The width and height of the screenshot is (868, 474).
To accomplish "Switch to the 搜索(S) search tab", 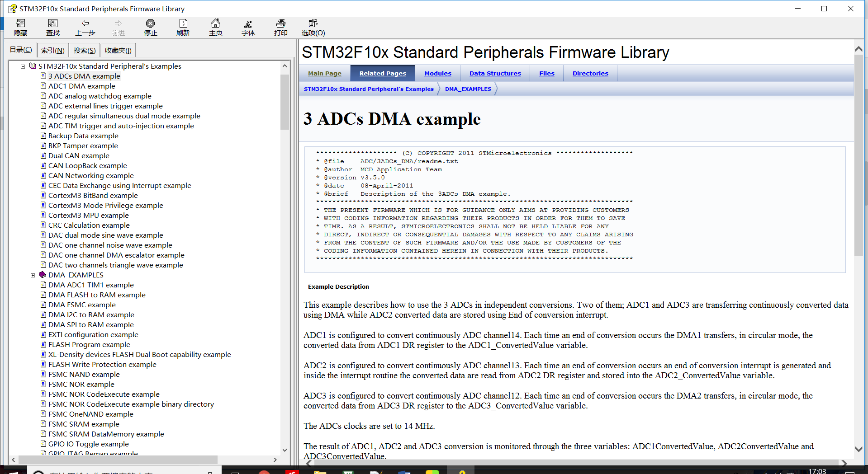I will point(85,50).
